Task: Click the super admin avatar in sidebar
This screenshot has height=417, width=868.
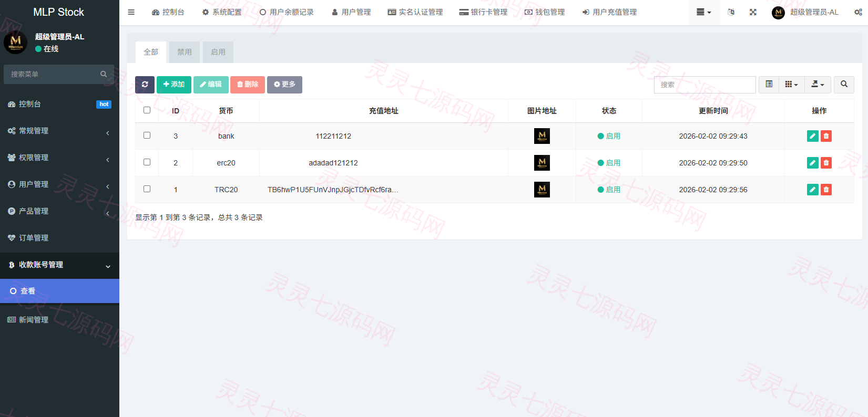Action: [15, 42]
